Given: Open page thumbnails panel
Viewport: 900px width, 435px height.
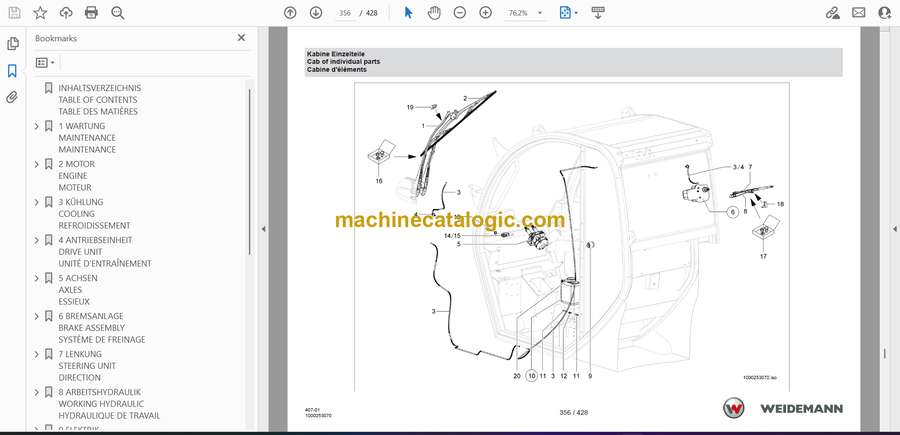Looking at the screenshot, I should point(13,44).
